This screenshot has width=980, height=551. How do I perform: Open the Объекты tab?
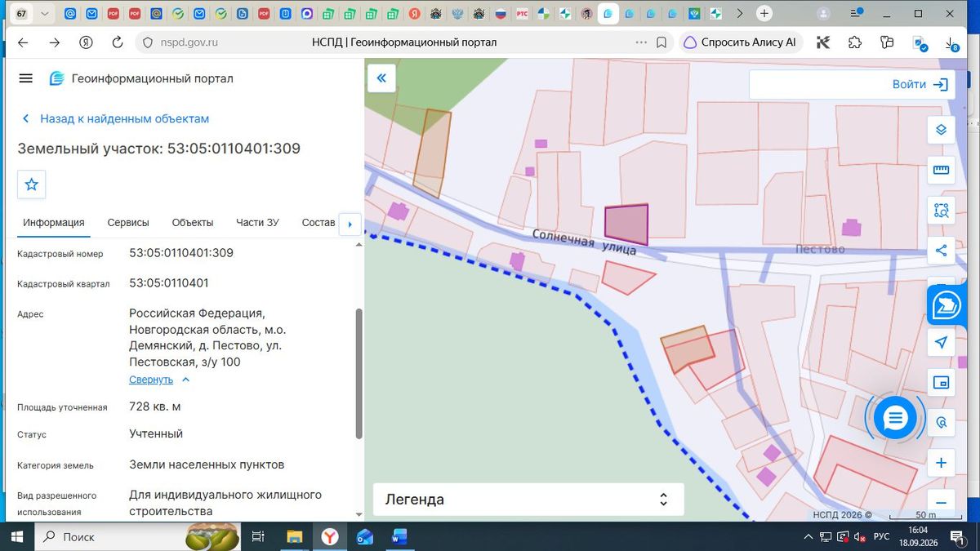pyautogui.click(x=193, y=223)
